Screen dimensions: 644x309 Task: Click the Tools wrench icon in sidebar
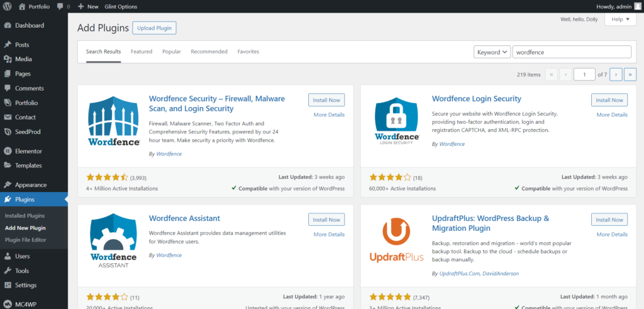click(8, 271)
